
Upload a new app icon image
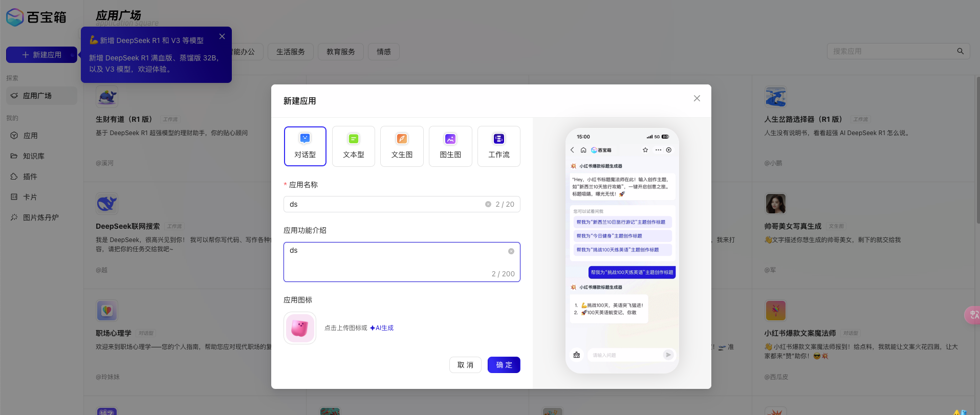pos(300,328)
